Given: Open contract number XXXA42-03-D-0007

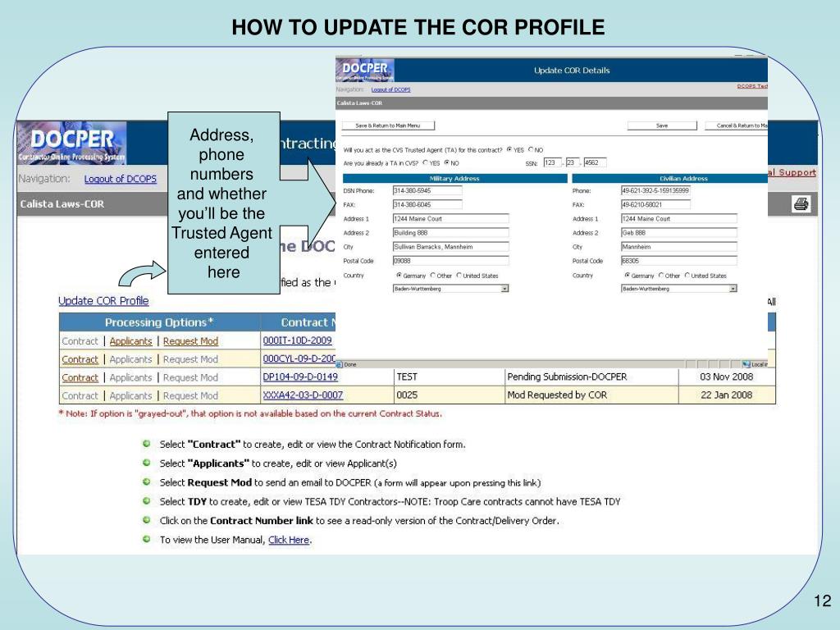Looking at the screenshot, I should (x=303, y=395).
